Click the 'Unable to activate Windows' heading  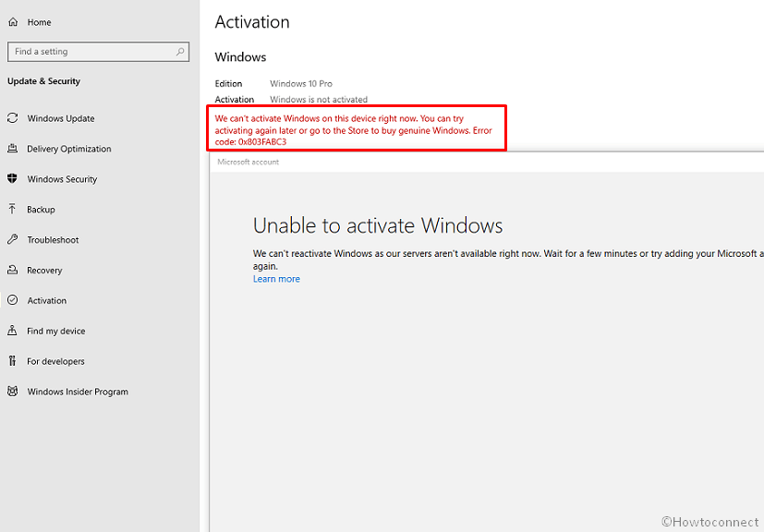tap(378, 225)
